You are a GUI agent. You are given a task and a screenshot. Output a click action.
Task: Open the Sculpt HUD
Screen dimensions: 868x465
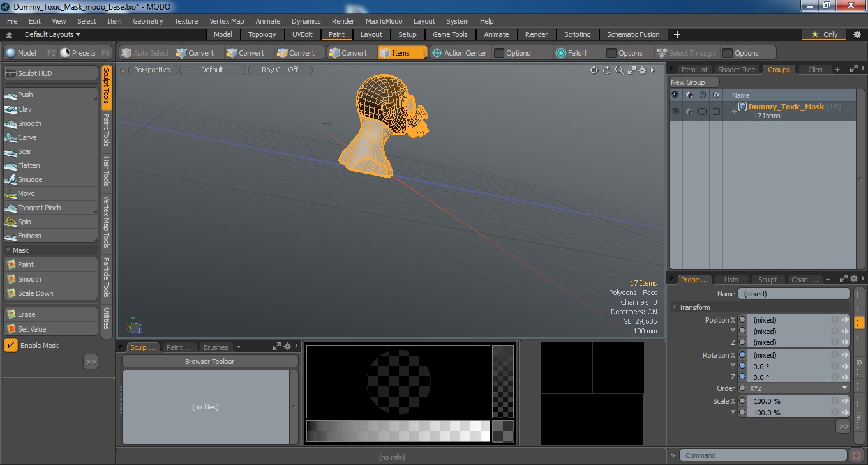click(x=50, y=73)
